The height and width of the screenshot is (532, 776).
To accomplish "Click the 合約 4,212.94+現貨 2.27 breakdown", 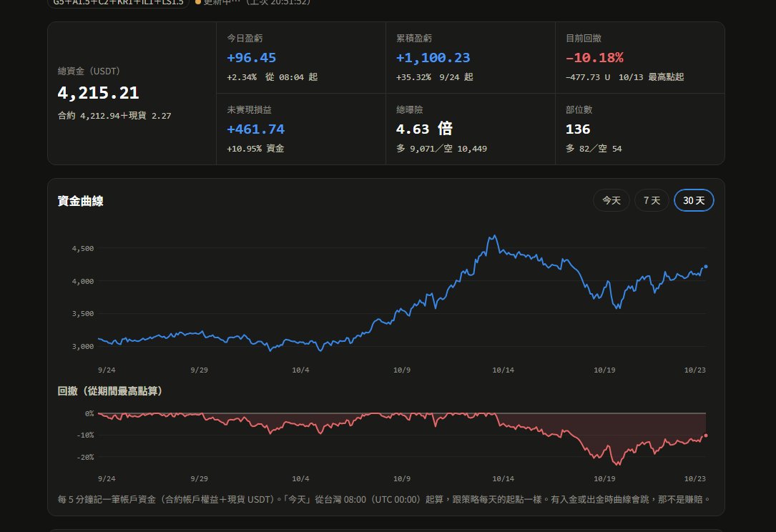I will [114, 116].
